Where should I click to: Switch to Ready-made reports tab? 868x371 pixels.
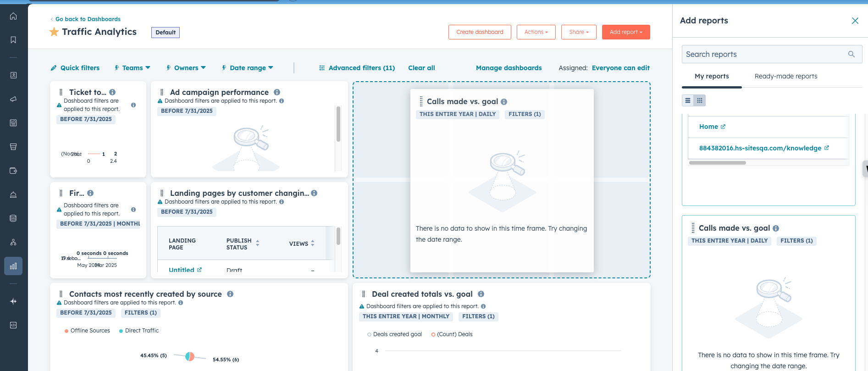point(785,76)
